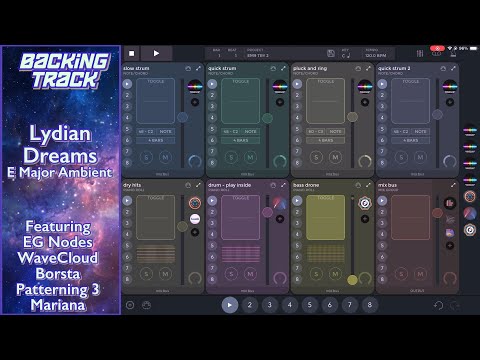Launch global scene 2 in the bottom bar
480x360 pixels.
pos(250,305)
